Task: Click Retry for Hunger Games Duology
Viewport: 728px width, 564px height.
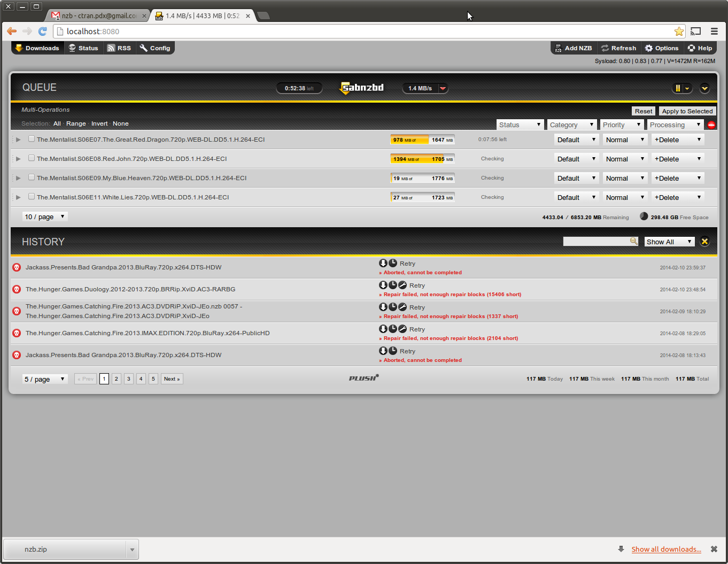Action: tap(417, 285)
